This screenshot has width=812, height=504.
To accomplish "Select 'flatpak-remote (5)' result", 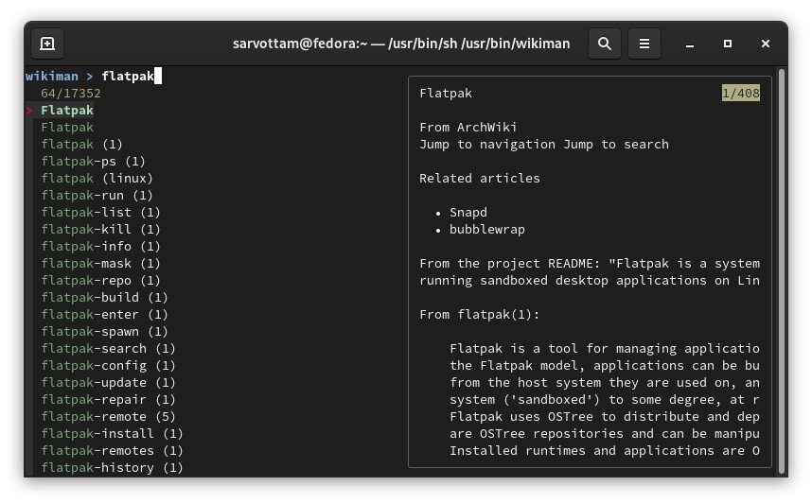I will (108, 417).
